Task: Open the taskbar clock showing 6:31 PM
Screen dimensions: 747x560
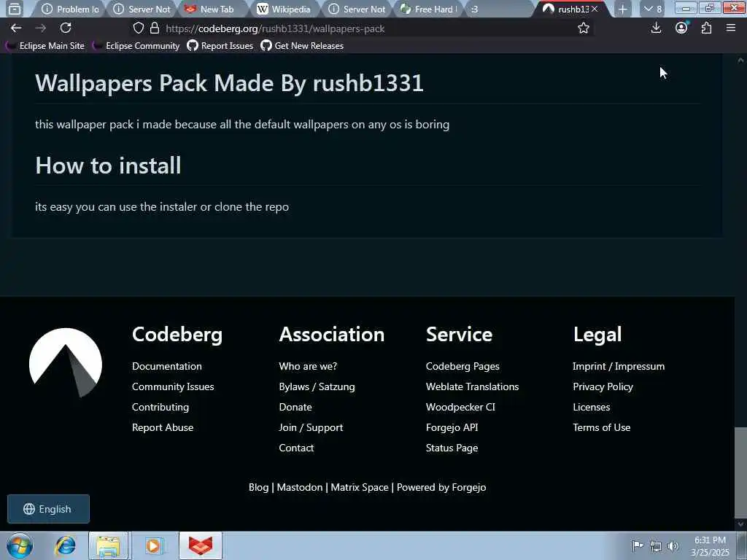Action: 710,546
